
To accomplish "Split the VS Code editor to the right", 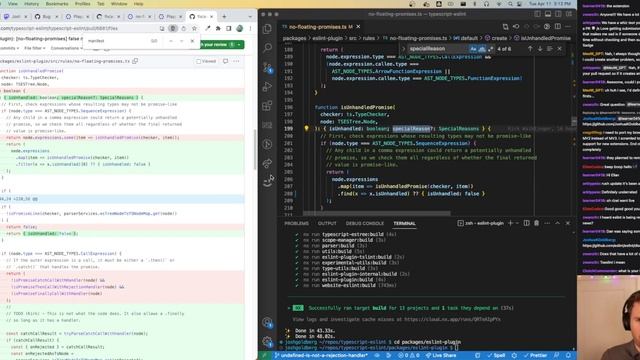I will click(558, 27).
